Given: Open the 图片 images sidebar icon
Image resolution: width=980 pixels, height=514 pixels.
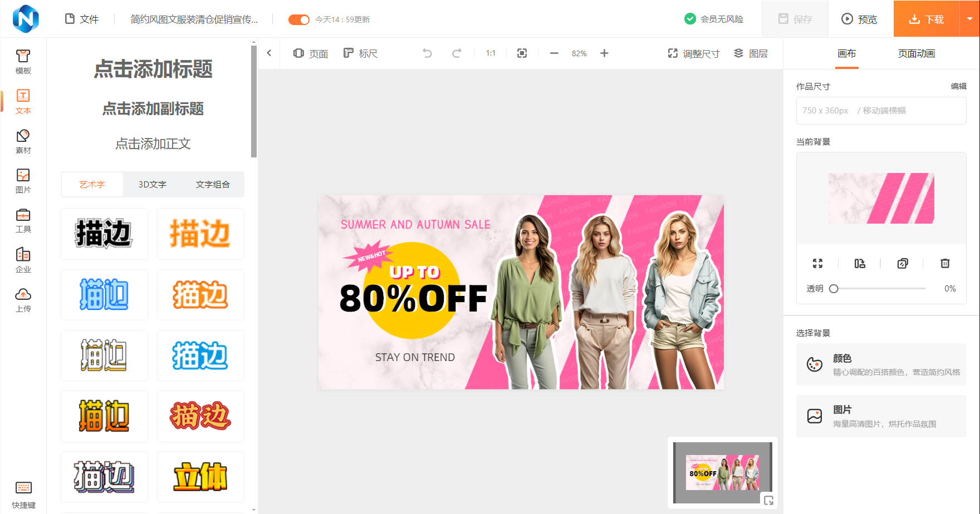Looking at the screenshot, I should coord(23,181).
